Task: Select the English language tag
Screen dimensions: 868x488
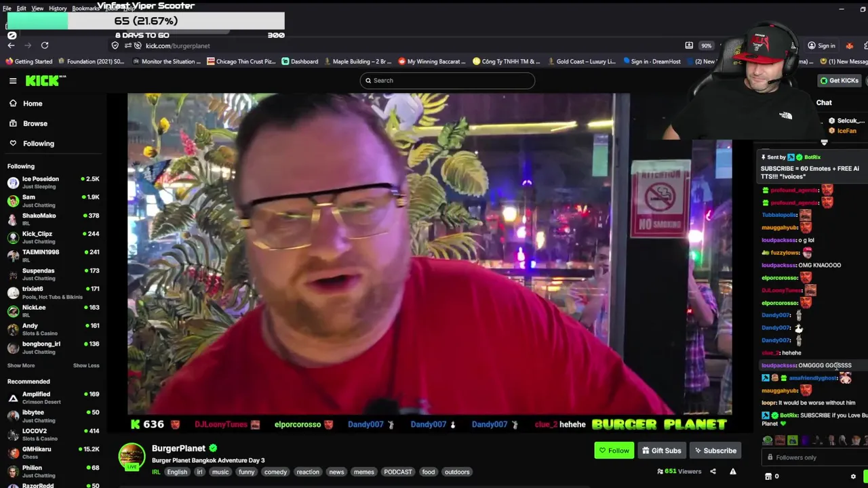Action: click(x=177, y=472)
